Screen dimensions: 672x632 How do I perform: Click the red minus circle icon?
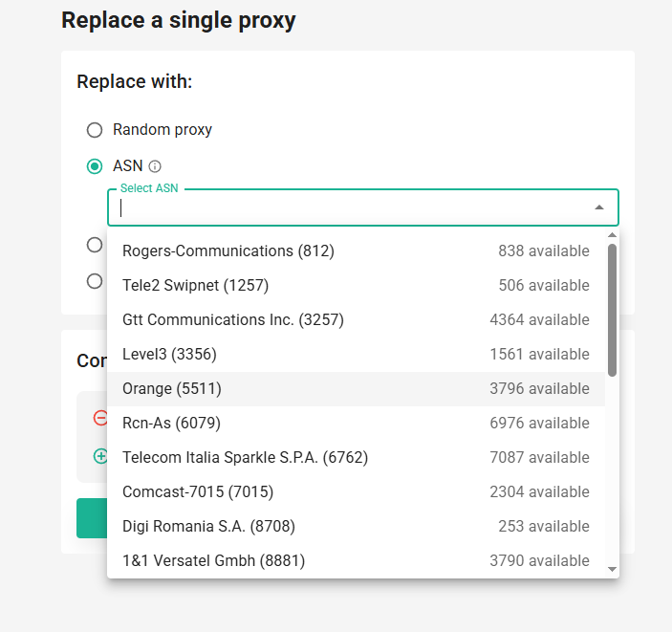100,418
